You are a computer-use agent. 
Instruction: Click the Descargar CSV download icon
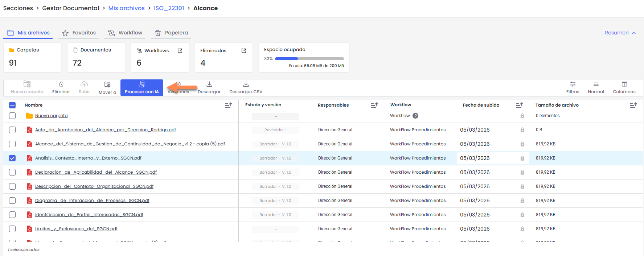click(246, 84)
